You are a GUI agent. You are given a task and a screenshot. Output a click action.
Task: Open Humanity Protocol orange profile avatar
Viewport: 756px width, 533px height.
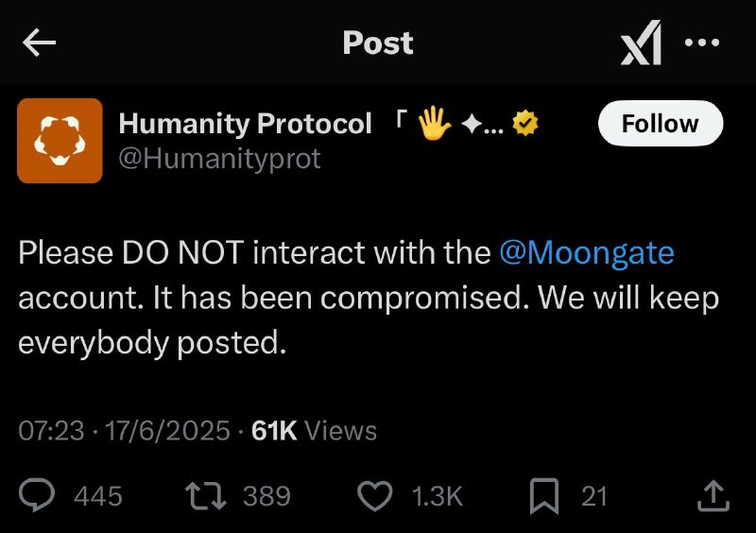(60, 141)
